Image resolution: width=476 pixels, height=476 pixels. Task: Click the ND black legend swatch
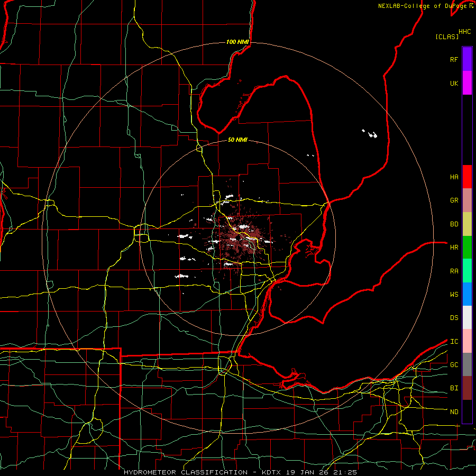467,411
